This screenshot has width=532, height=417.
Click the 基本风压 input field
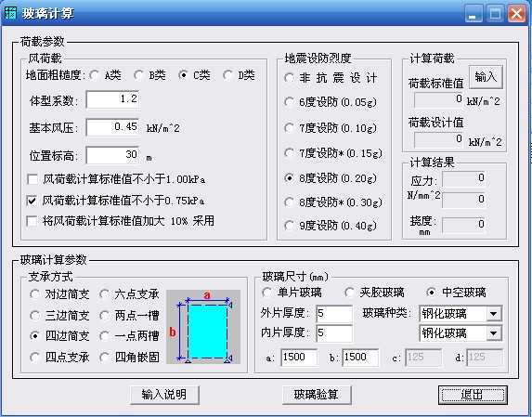(113, 127)
